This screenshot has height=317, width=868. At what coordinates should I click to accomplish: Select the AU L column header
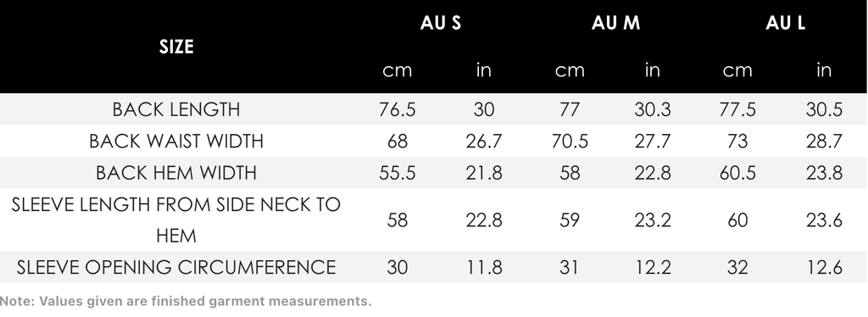pos(785,23)
